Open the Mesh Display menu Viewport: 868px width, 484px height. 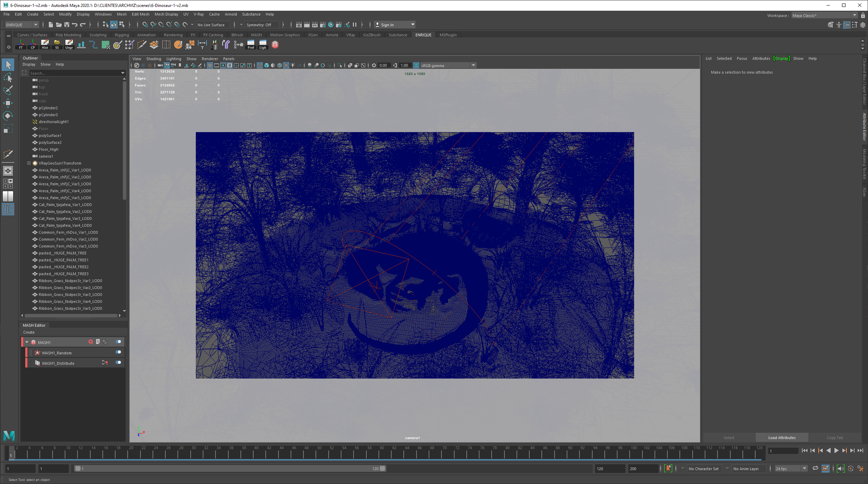(166, 14)
